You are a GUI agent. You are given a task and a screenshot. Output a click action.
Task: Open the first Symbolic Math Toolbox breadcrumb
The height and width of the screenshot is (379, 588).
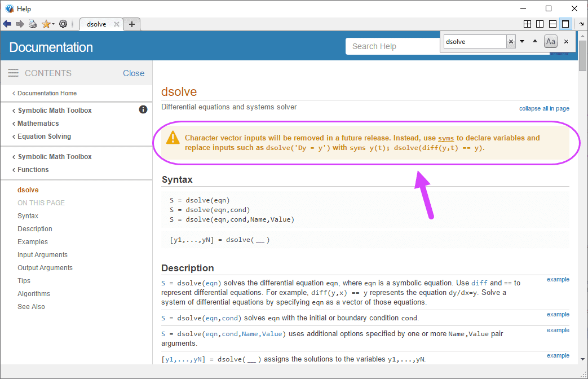(x=55, y=111)
